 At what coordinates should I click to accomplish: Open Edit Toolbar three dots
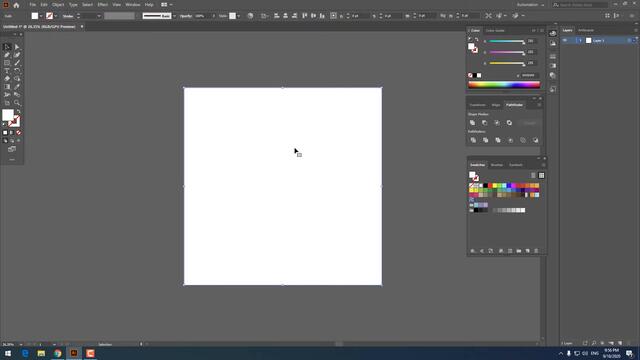pyautogui.click(x=12, y=160)
